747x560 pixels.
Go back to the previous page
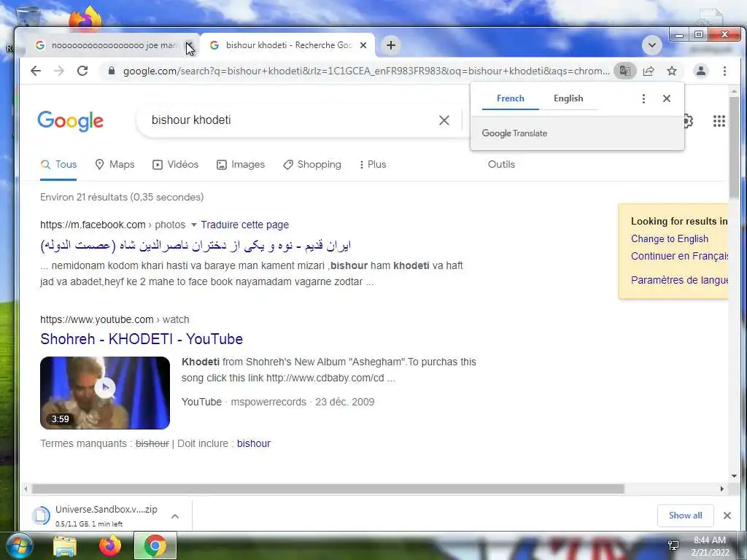(36, 71)
